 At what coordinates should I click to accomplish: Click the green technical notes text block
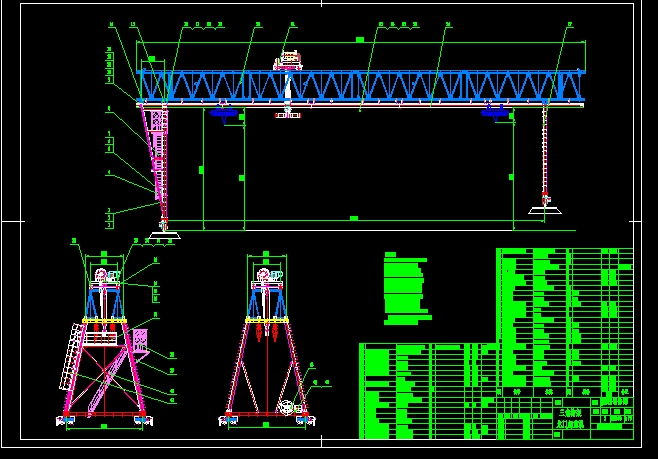coord(407,289)
